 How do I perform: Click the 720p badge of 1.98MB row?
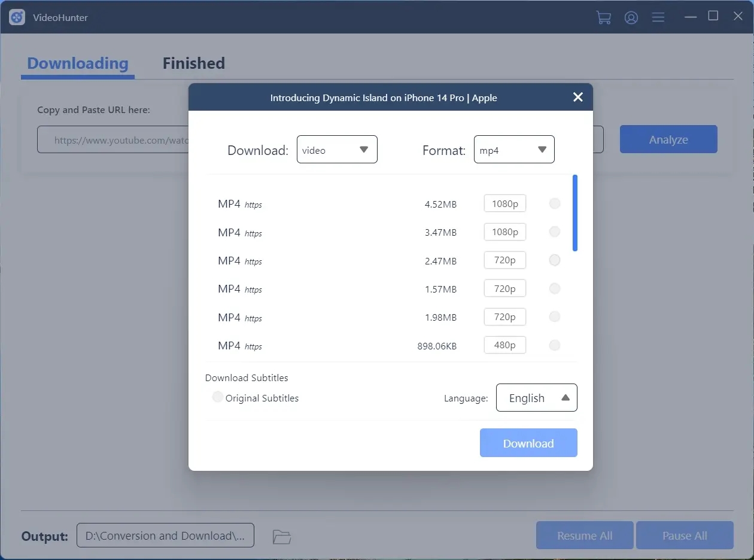(x=504, y=316)
